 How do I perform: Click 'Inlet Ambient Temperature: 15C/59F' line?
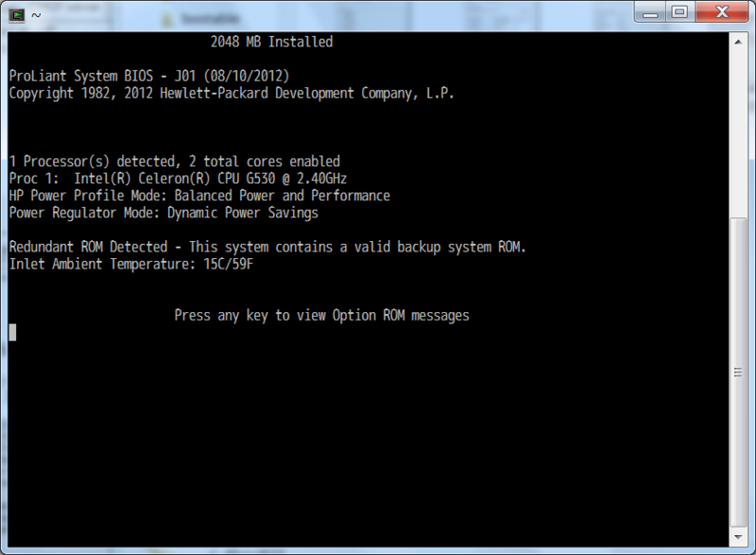[x=131, y=264]
